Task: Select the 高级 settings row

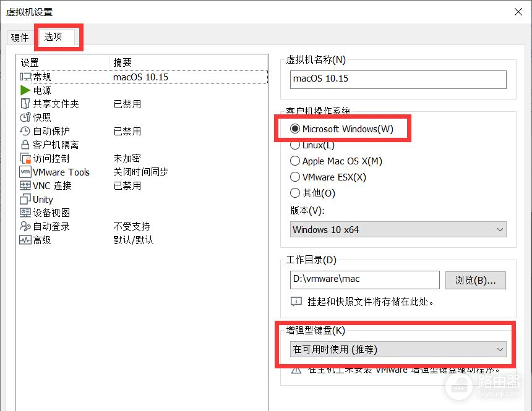Action: pyautogui.click(x=143, y=240)
